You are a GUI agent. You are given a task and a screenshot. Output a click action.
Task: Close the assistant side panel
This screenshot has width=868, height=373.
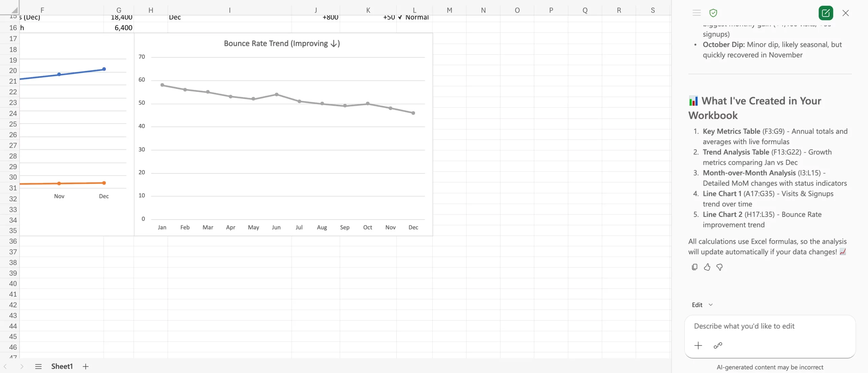click(x=846, y=13)
